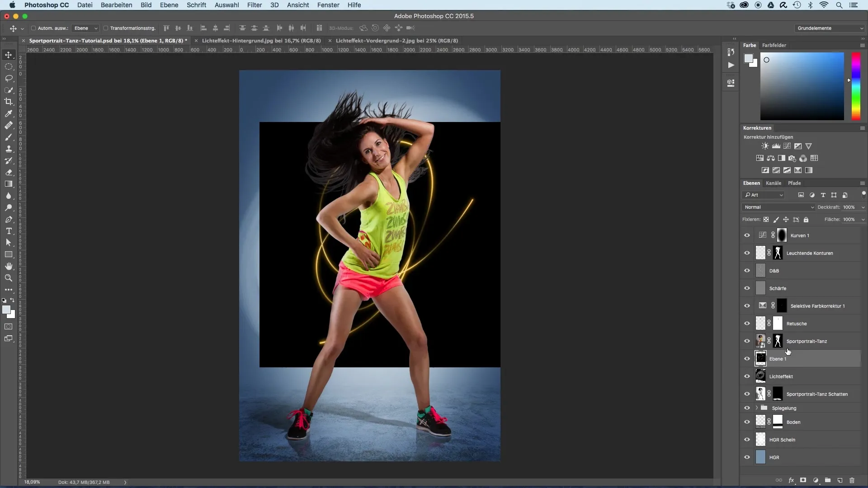Hide the Kurven 1 layer
The image size is (868, 488).
[x=747, y=235]
